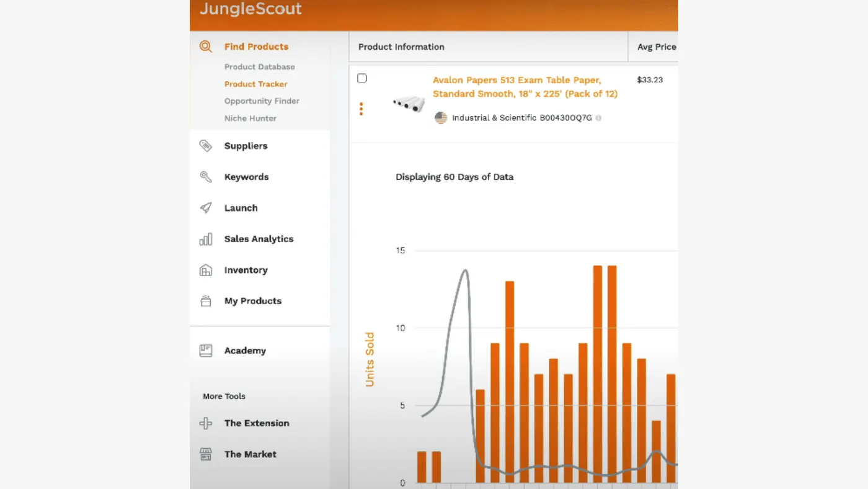Go to Suppliers section
Viewport: 868px width, 489px height.
coord(246,146)
